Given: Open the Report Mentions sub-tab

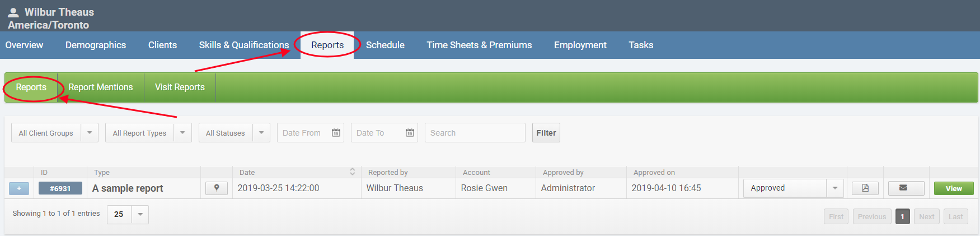Looking at the screenshot, I should (x=101, y=87).
